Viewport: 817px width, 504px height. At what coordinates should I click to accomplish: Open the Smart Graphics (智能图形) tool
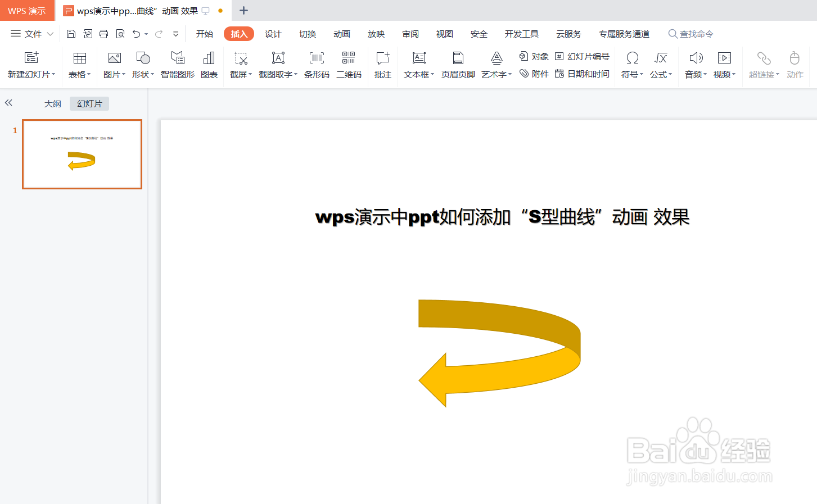pyautogui.click(x=178, y=58)
